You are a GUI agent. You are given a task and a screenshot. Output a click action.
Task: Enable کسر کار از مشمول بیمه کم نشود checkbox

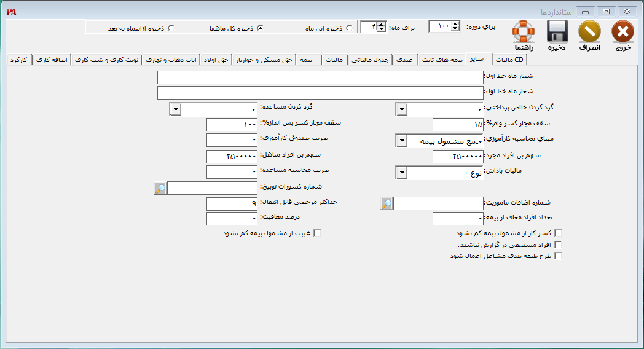pos(558,233)
